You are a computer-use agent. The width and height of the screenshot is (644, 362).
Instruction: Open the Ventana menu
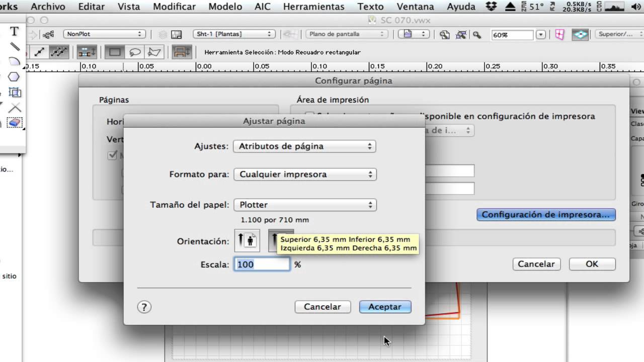(415, 7)
